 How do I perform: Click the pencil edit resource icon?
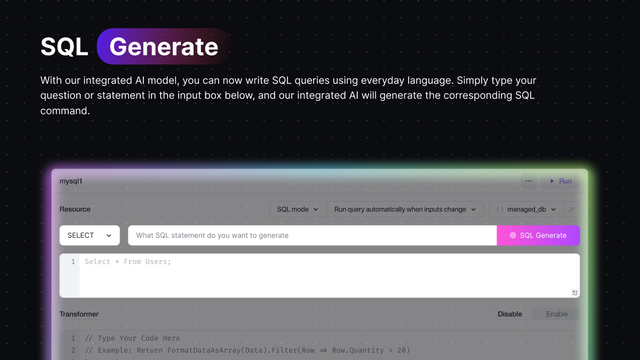571,209
